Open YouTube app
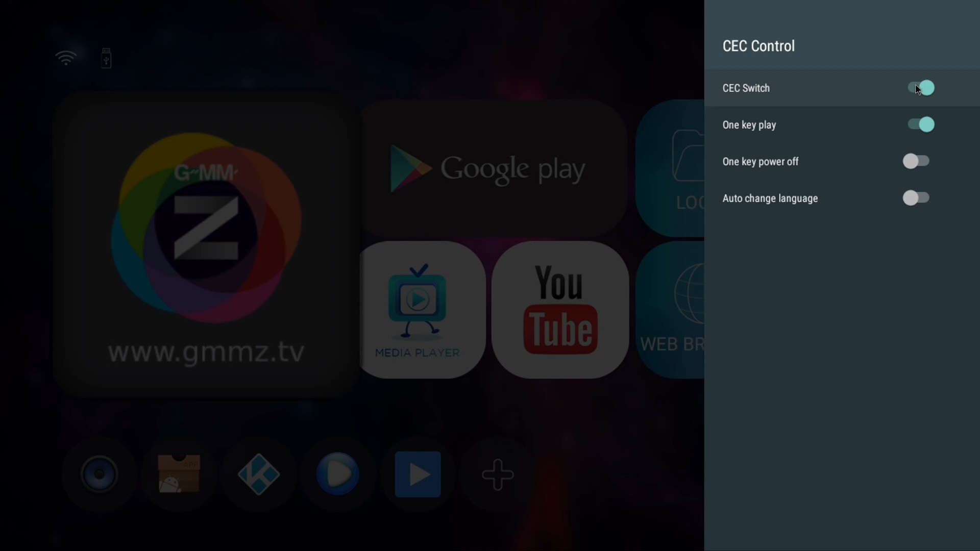This screenshot has height=551, width=980. pos(559,310)
